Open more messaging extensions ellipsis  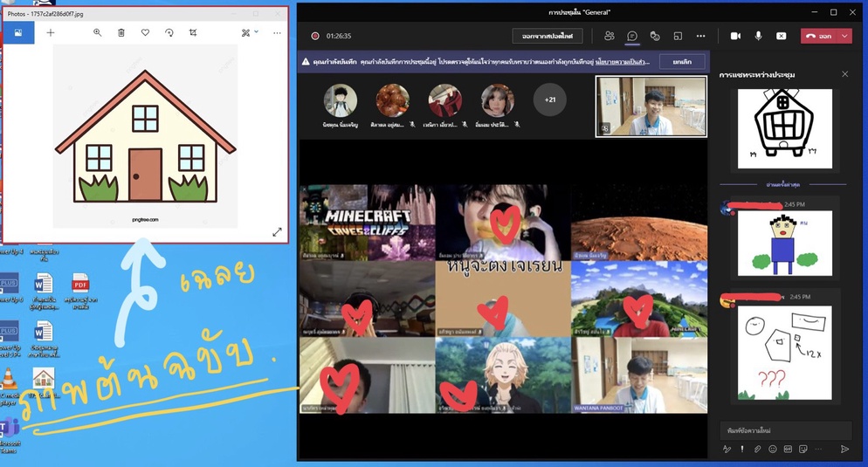pos(818,449)
